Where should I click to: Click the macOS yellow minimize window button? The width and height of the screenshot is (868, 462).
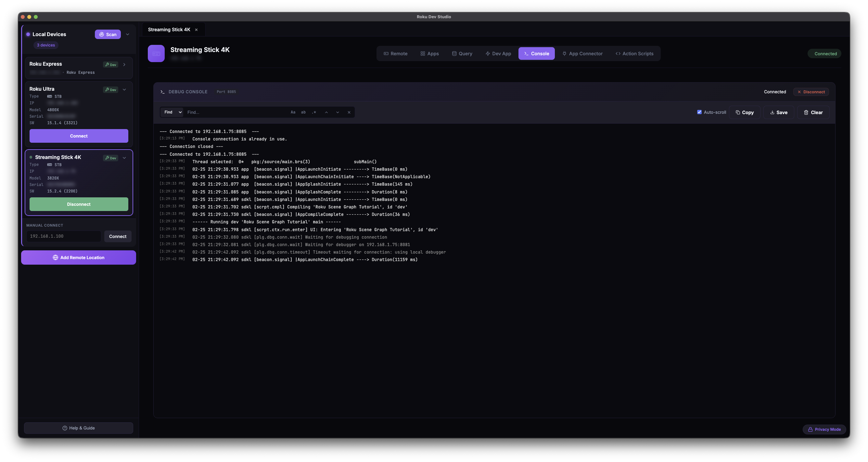29,17
